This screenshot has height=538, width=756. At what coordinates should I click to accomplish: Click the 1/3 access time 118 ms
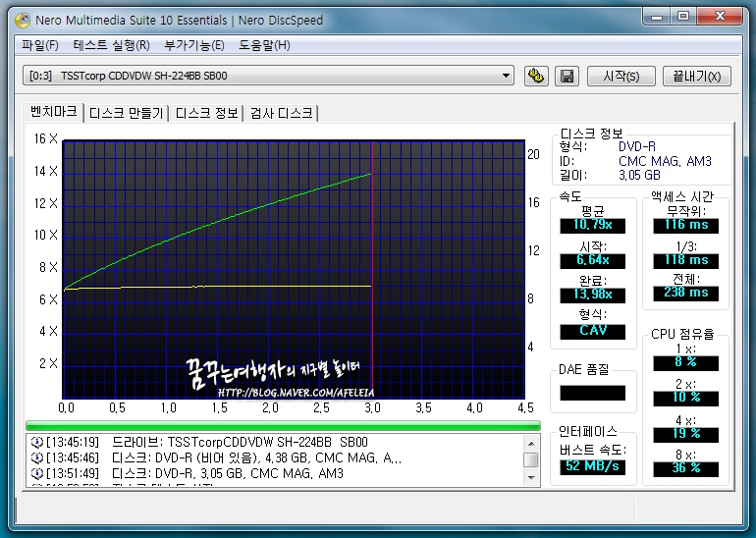(x=685, y=261)
